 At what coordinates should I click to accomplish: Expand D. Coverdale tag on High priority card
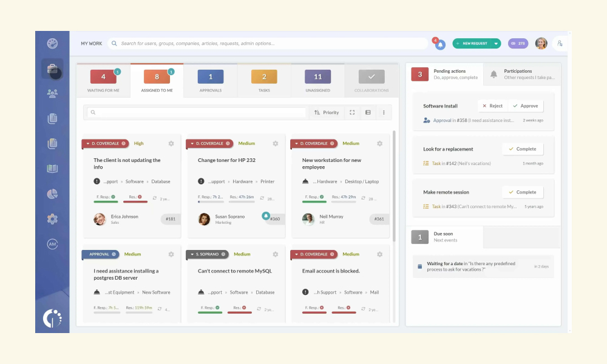[106, 144]
